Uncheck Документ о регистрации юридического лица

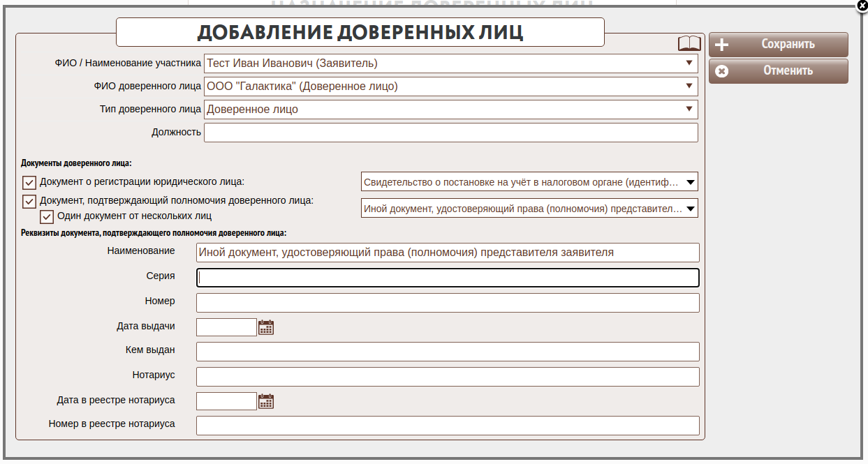click(x=29, y=183)
